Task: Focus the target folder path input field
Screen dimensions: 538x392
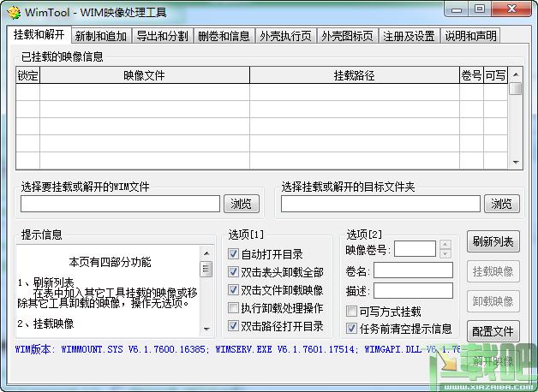Action: coord(380,204)
